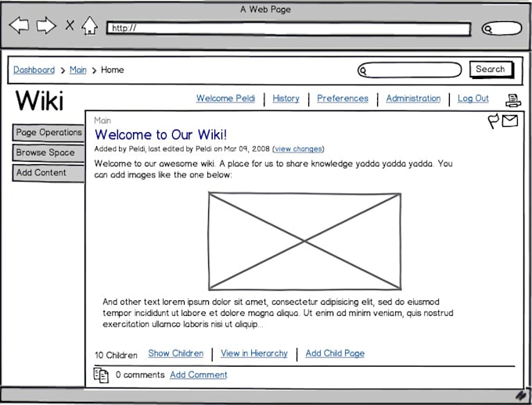
Task: Click the Search button
Action: (491, 70)
